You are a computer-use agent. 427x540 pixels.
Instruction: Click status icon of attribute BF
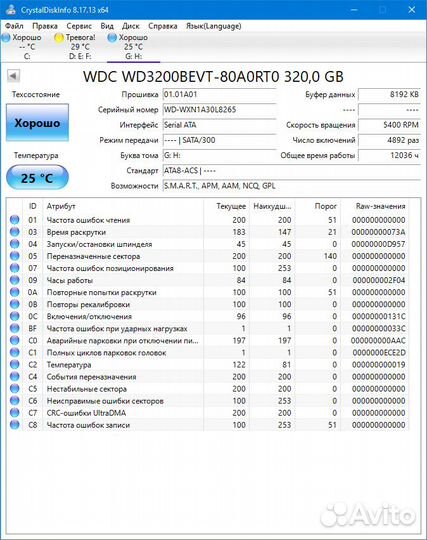point(14,328)
